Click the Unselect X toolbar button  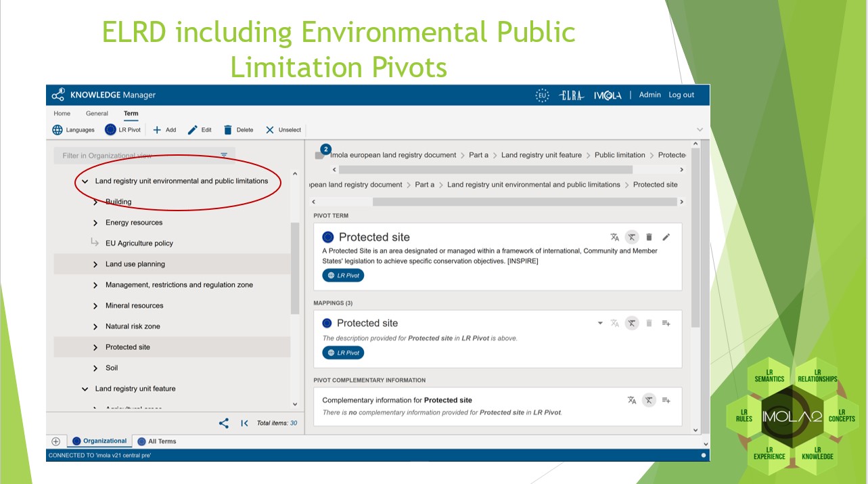pyautogui.click(x=283, y=130)
